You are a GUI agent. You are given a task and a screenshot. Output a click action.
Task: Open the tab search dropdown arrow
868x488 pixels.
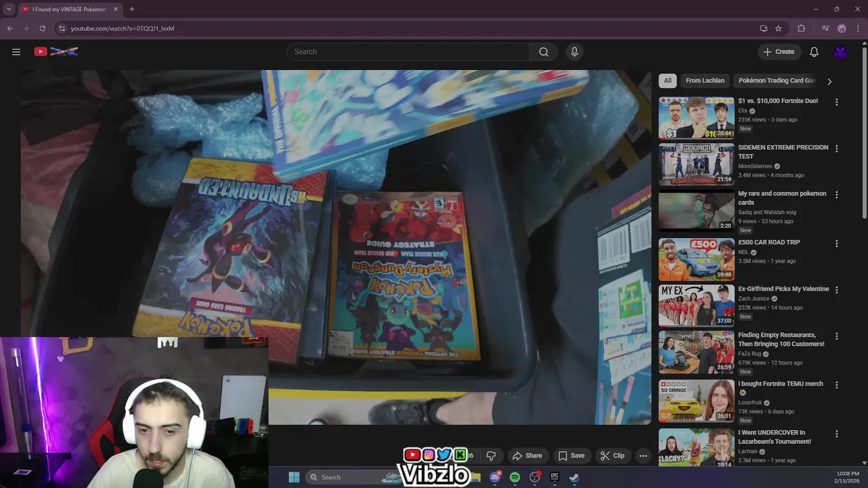point(9,9)
